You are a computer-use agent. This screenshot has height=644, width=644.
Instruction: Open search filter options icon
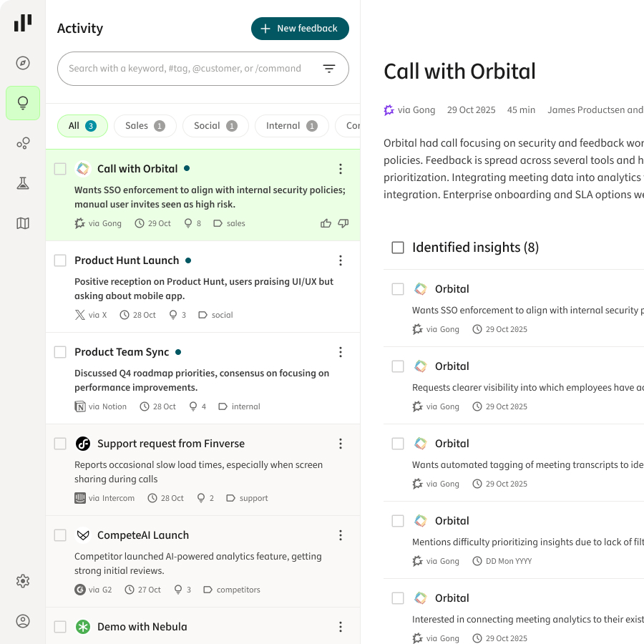point(328,68)
